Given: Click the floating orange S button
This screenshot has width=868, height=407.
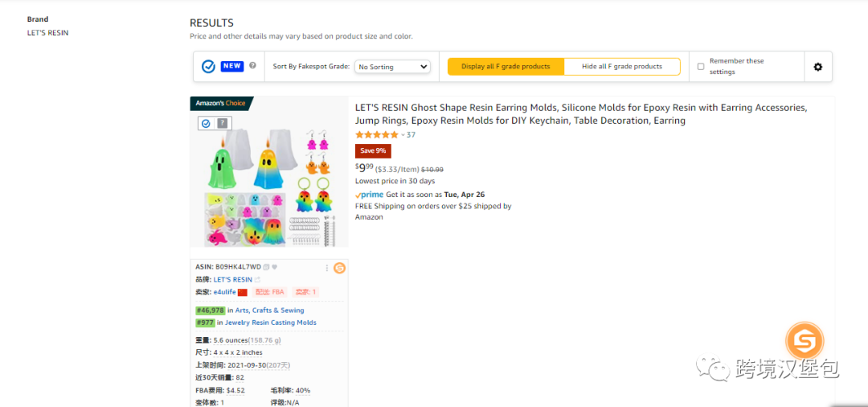Looking at the screenshot, I should tap(805, 340).
